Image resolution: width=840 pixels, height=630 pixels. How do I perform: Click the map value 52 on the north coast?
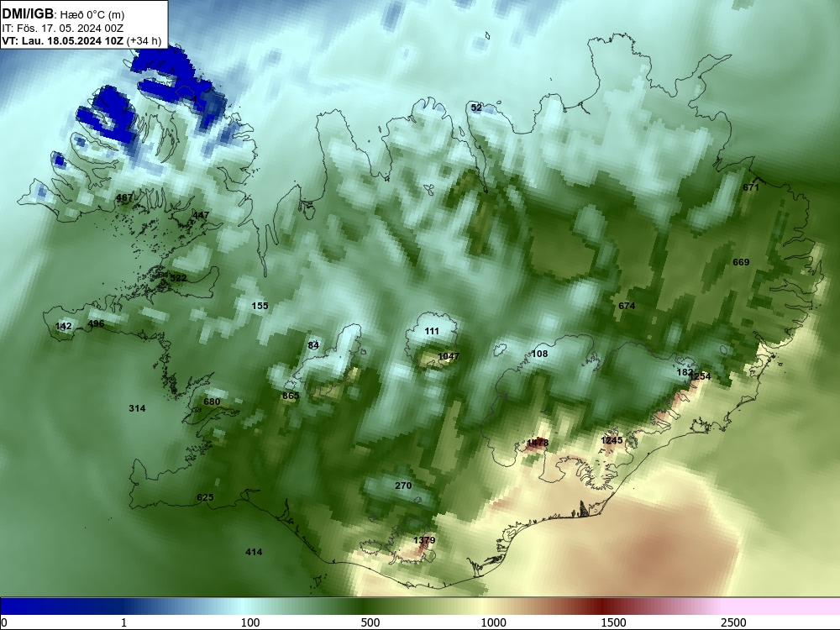coord(476,108)
